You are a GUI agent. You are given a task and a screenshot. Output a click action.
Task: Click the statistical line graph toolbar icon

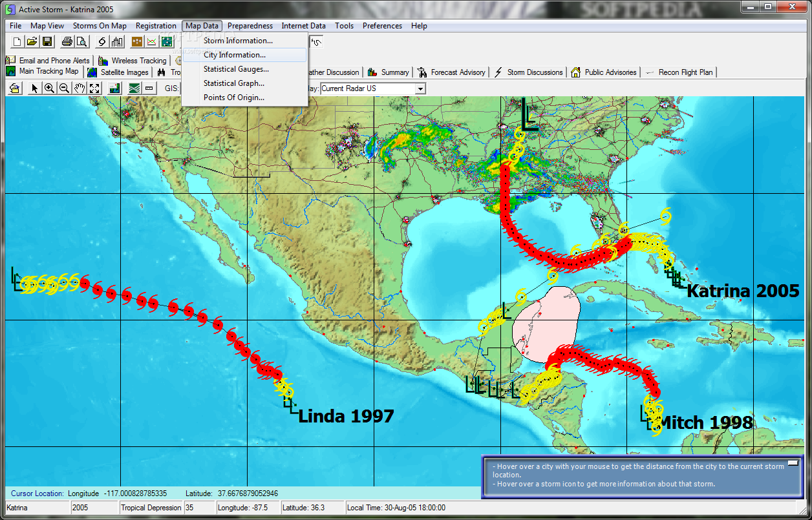[152, 42]
